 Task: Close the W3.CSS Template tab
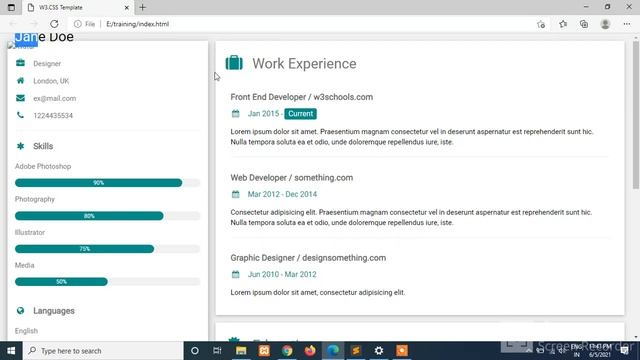click(127, 7)
